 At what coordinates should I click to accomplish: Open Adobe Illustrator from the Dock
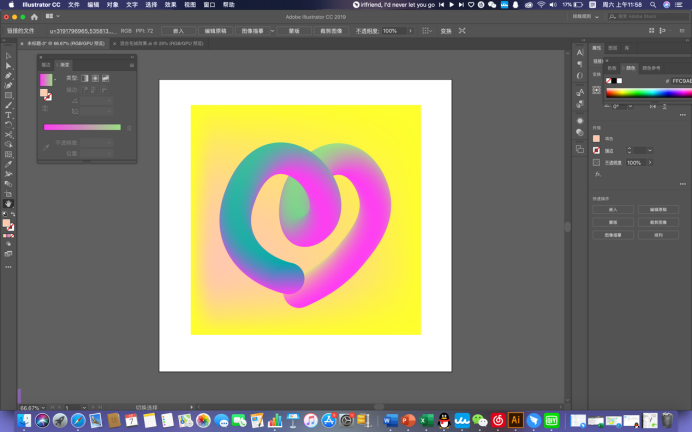tap(516, 421)
